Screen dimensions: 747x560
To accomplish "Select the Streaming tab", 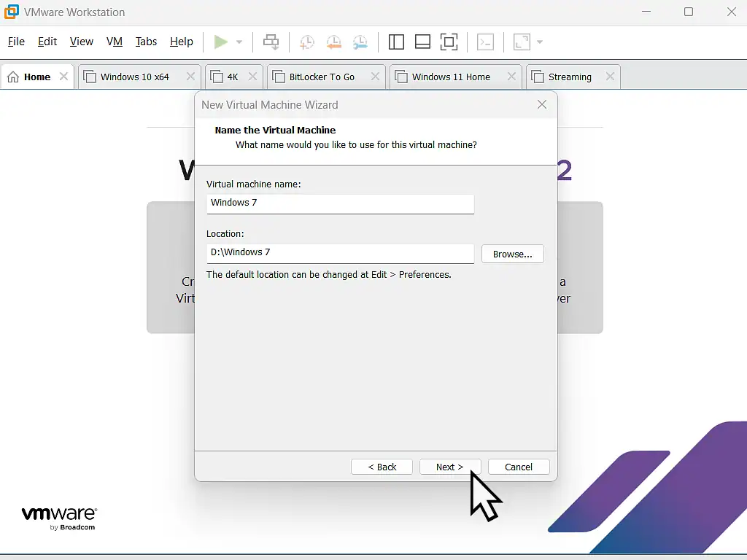I will point(570,76).
